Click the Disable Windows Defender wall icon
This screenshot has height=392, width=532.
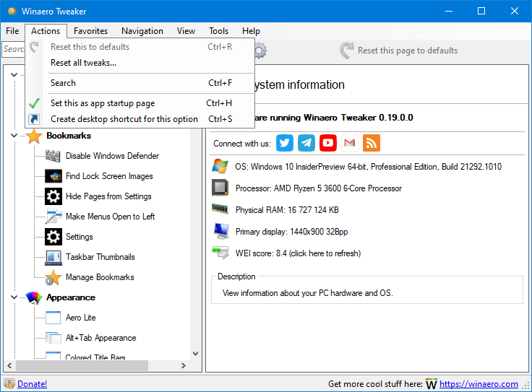(x=53, y=156)
